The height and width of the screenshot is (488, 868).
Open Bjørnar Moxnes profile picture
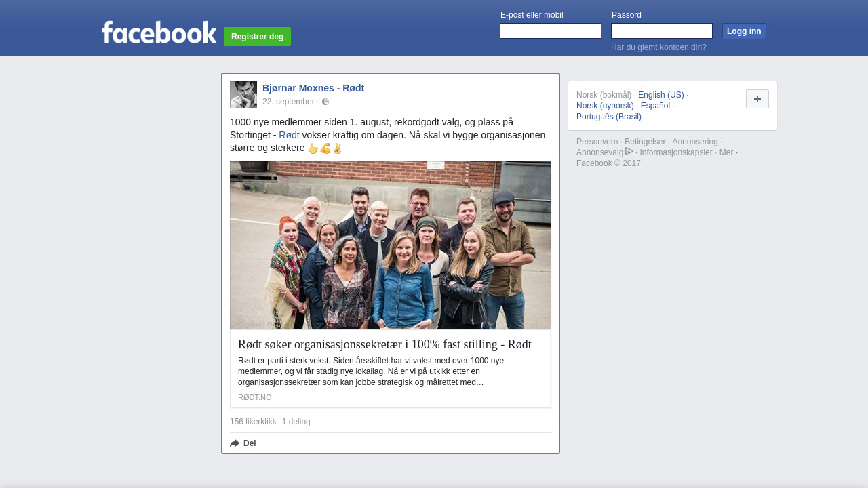[x=243, y=95]
